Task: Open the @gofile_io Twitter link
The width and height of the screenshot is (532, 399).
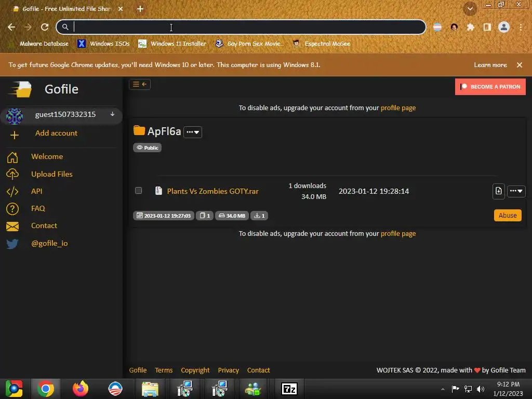Action: click(x=49, y=243)
